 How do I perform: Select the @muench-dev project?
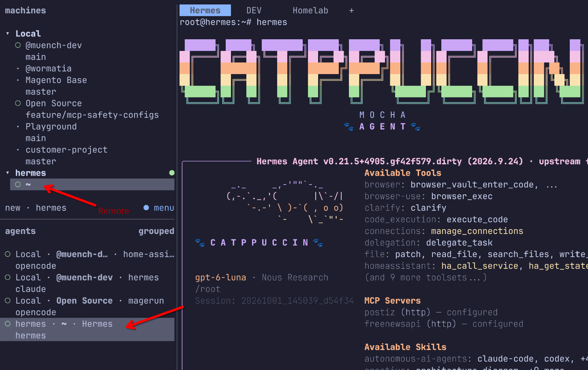tap(53, 45)
